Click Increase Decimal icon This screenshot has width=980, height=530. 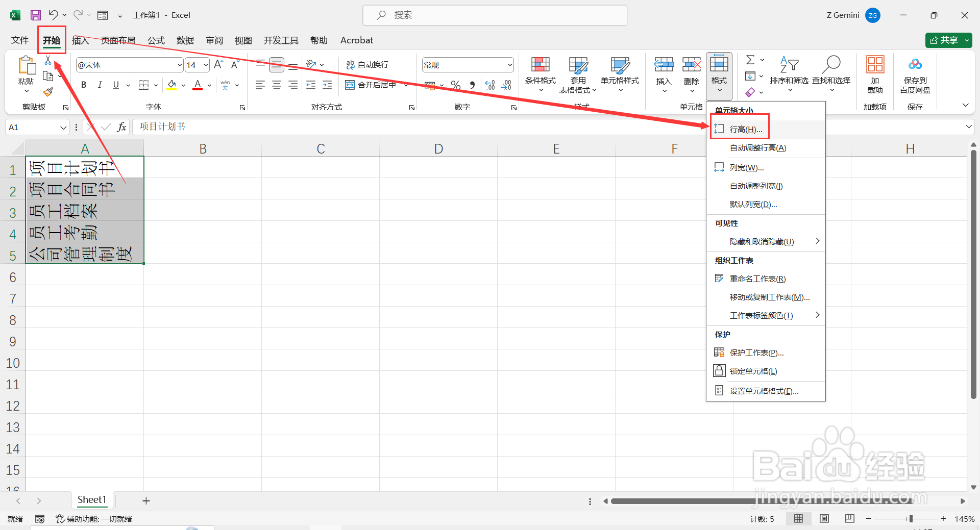[x=490, y=85]
